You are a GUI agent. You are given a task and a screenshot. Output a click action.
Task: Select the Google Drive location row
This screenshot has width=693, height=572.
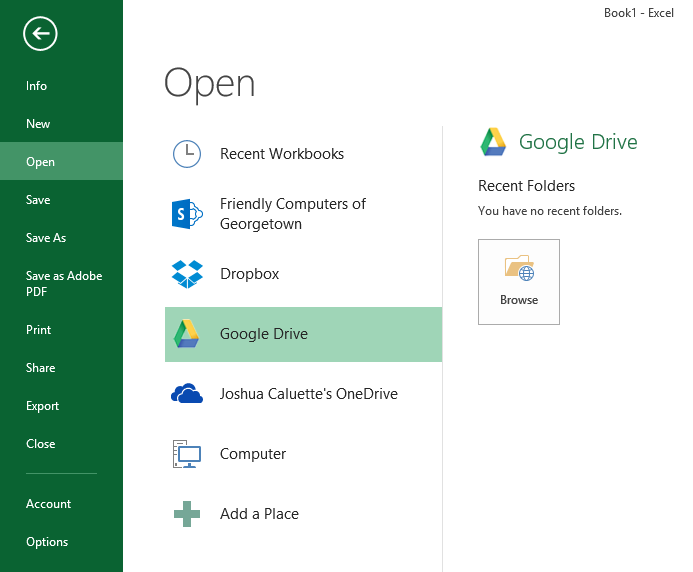(x=303, y=334)
